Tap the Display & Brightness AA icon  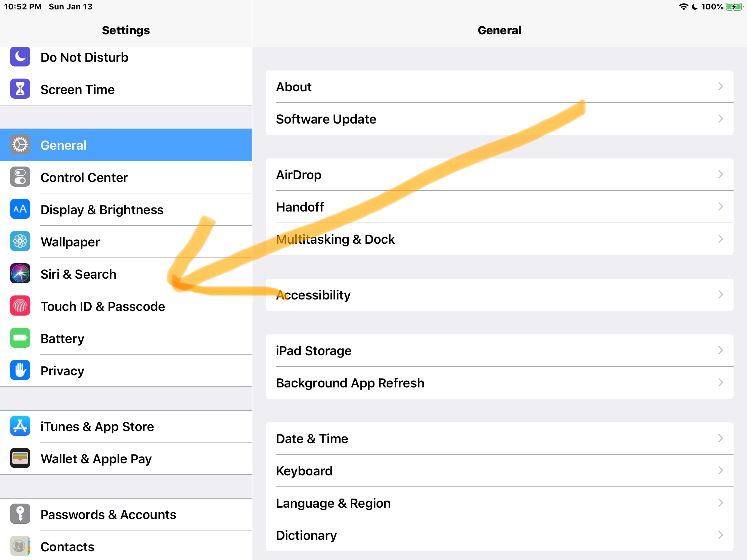[x=20, y=209]
